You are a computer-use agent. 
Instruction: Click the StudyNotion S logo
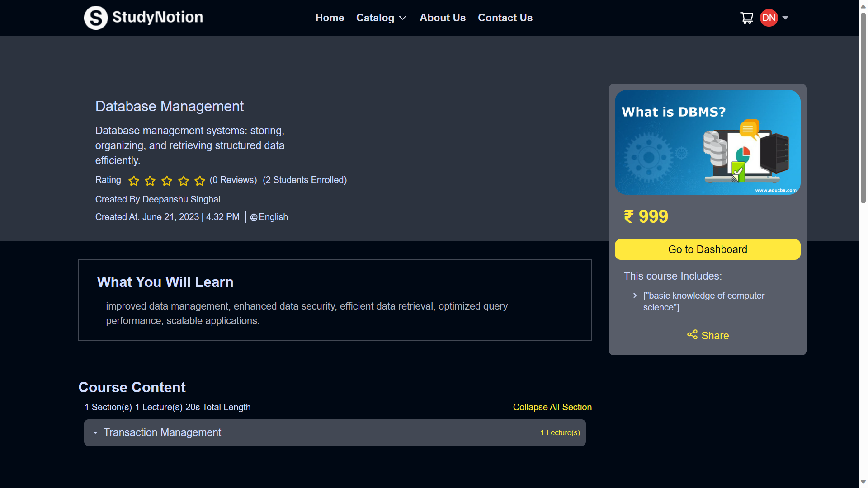96,18
